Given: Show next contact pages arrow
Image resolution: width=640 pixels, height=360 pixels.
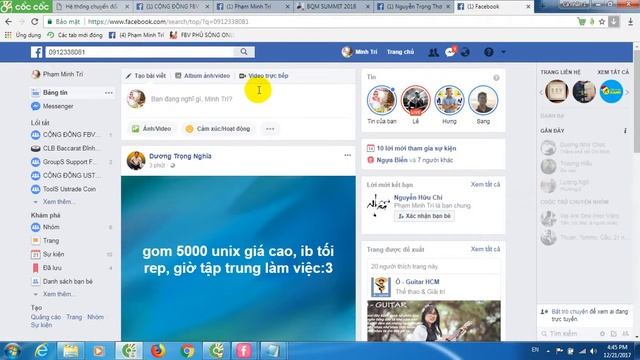Looking at the screenshot, I should click(627, 92).
